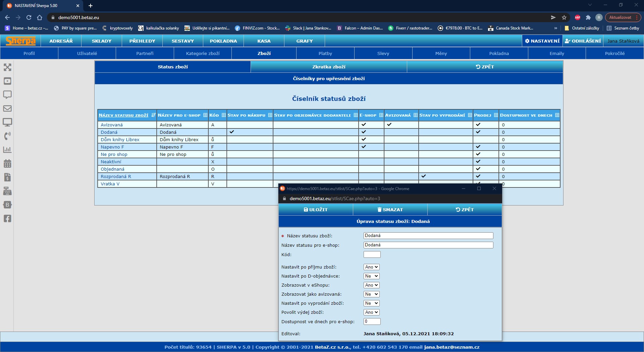The height and width of the screenshot is (352, 644).
Task: Click the fullscreen expand arrows sidebar icon
Action: pyautogui.click(x=7, y=67)
